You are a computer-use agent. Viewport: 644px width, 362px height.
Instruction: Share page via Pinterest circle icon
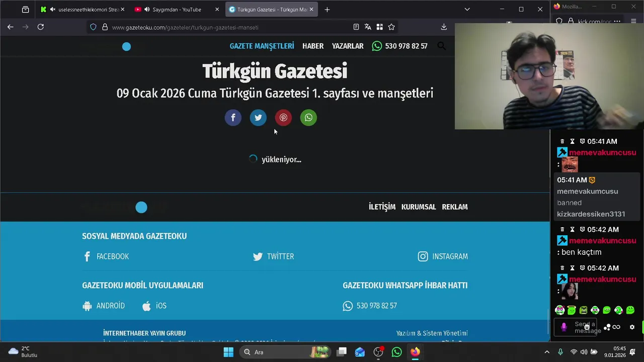tap(283, 118)
